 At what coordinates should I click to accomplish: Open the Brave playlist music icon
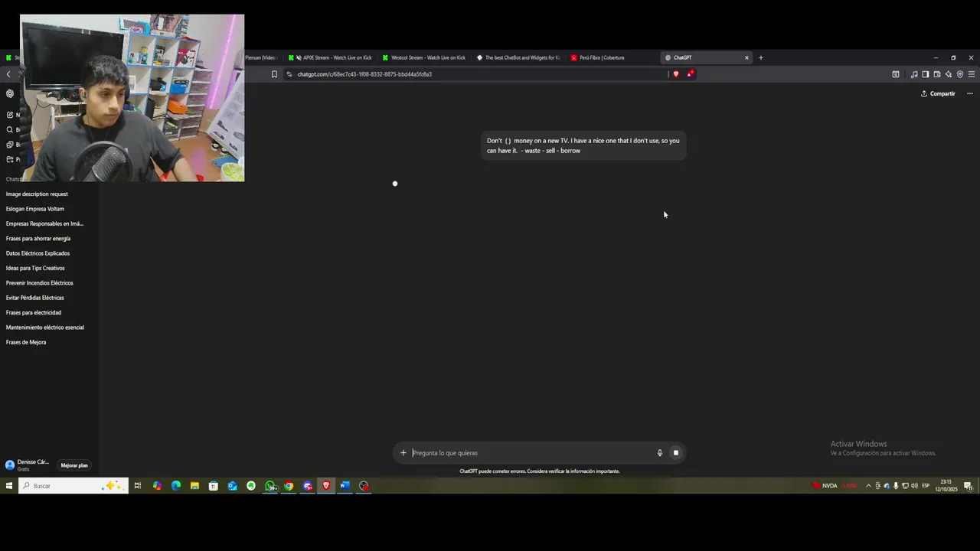coord(914,74)
